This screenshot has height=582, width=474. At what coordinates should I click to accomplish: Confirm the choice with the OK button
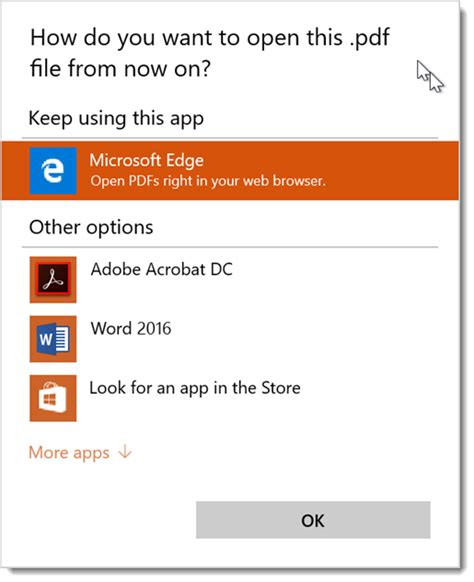(x=313, y=520)
